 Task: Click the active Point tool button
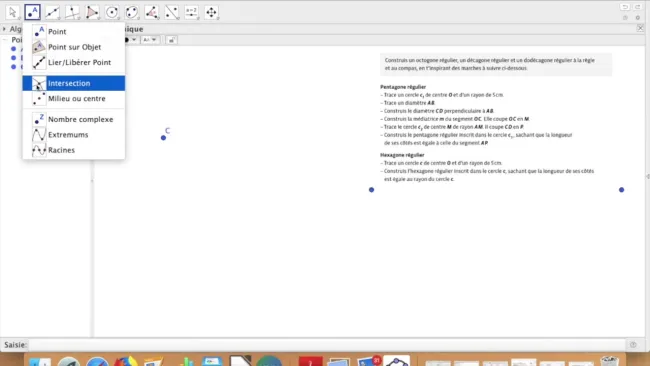[32, 12]
